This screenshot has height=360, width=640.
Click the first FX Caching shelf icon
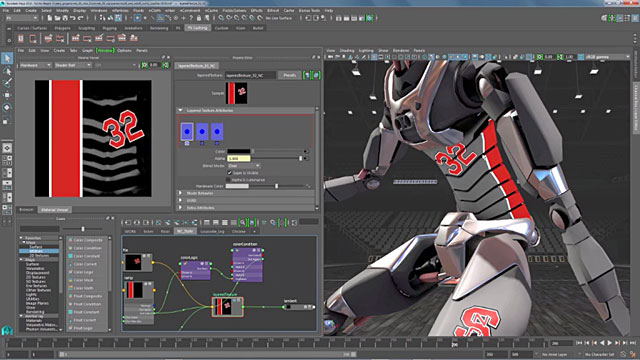21,38
